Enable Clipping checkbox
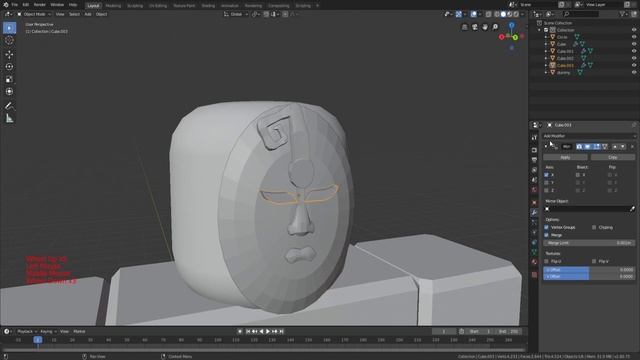Viewport: 640px width, 360px height. coord(594,227)
